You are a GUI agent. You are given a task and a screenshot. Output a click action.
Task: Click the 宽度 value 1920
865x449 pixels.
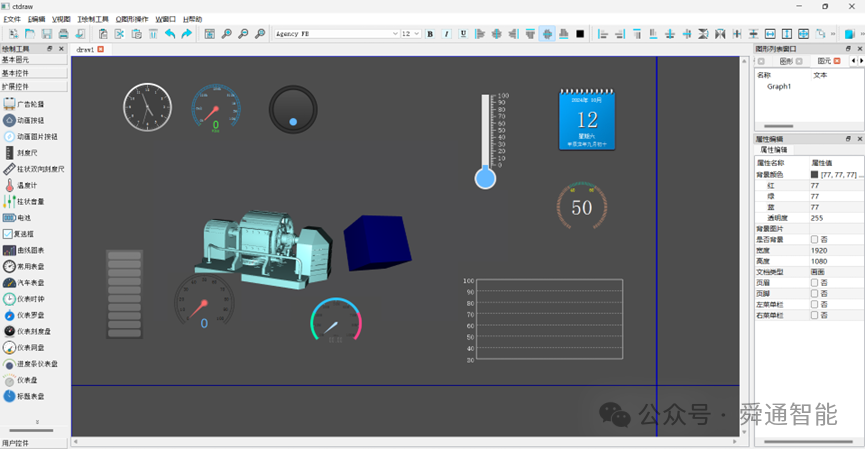coord(819,250)
